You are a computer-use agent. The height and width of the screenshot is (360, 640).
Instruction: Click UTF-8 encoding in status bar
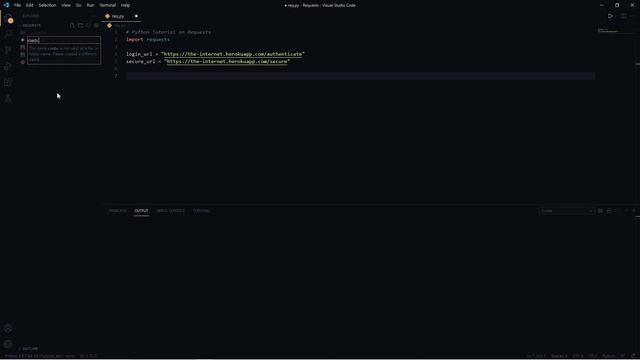(x=578, y=356)
